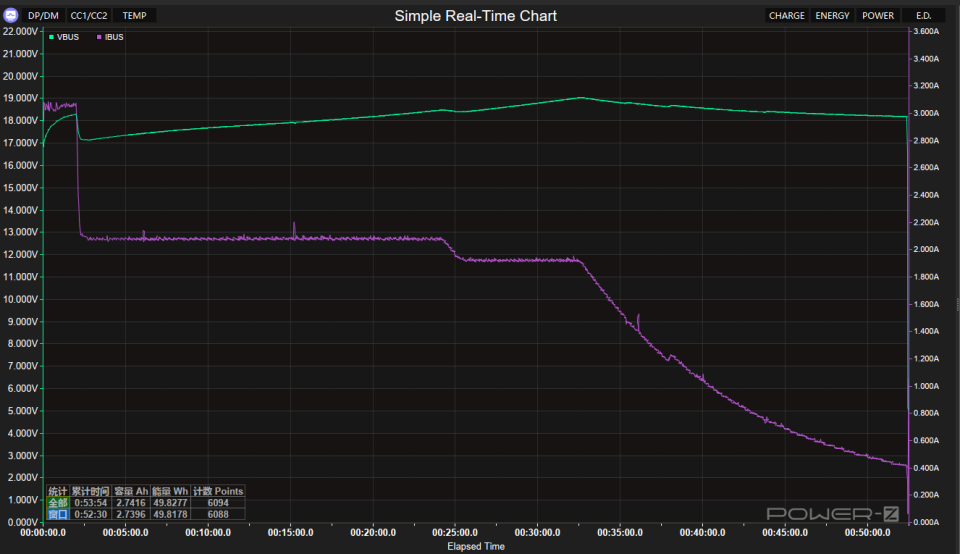Click the 49.8277 energy Wh value

coord(170,503)
